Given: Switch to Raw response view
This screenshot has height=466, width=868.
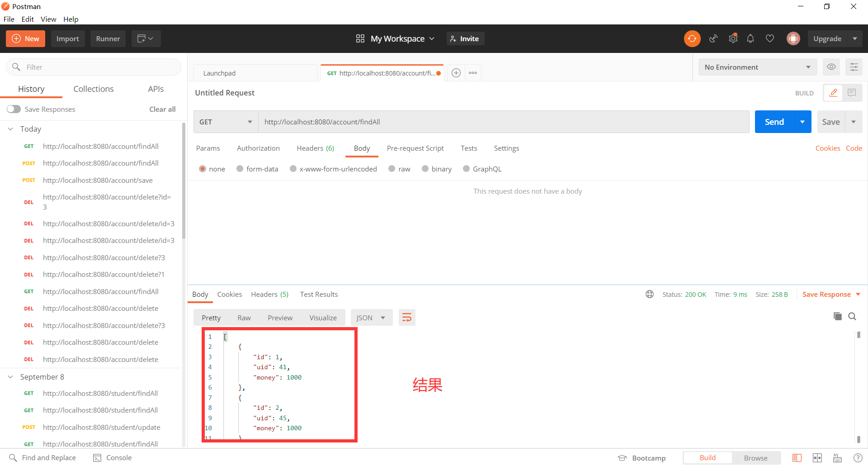Looking at the screenshot, I should [244, 318].
